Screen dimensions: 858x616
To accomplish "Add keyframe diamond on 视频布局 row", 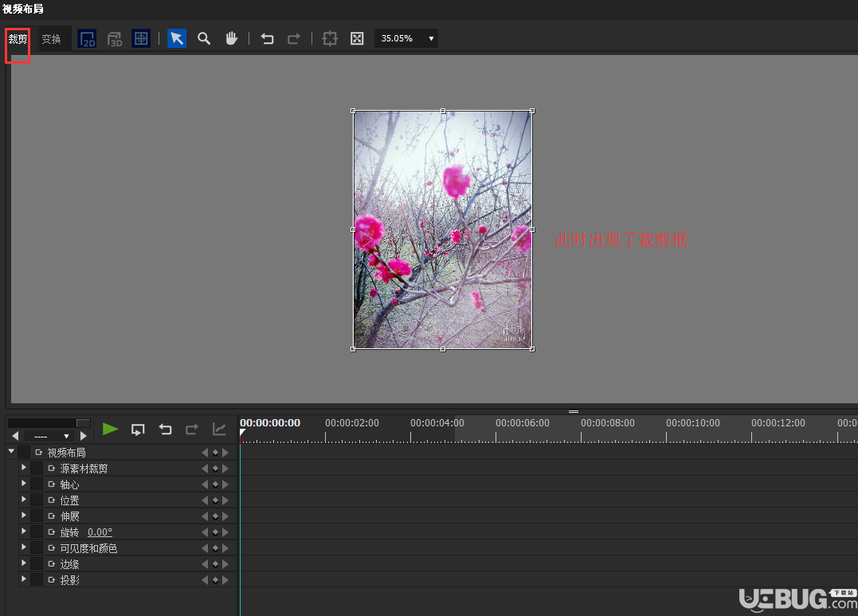I will 215,453.
